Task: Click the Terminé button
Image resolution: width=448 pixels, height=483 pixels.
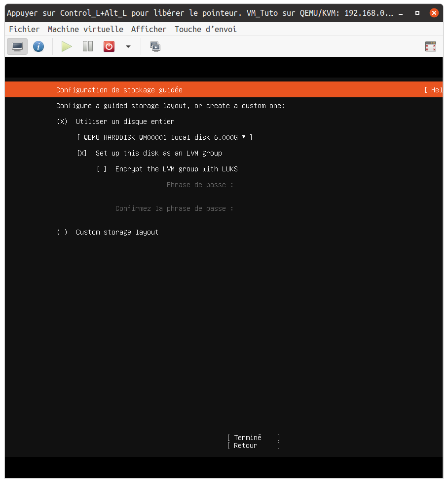Action: coord(253,438)
